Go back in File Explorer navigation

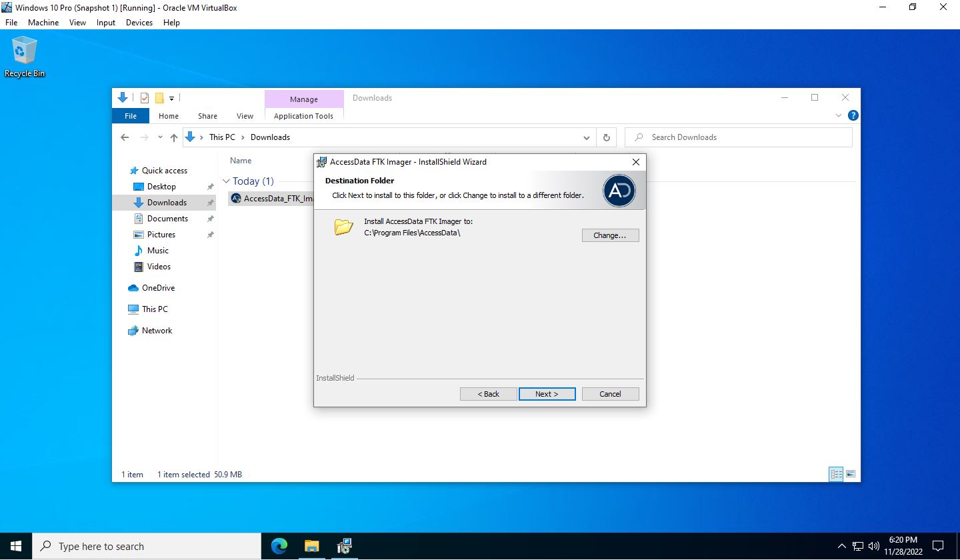[125, 137]
